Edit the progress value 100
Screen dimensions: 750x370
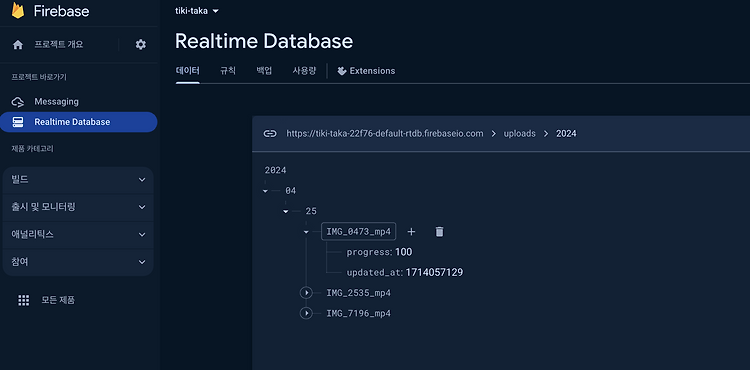tap(404, 252)
